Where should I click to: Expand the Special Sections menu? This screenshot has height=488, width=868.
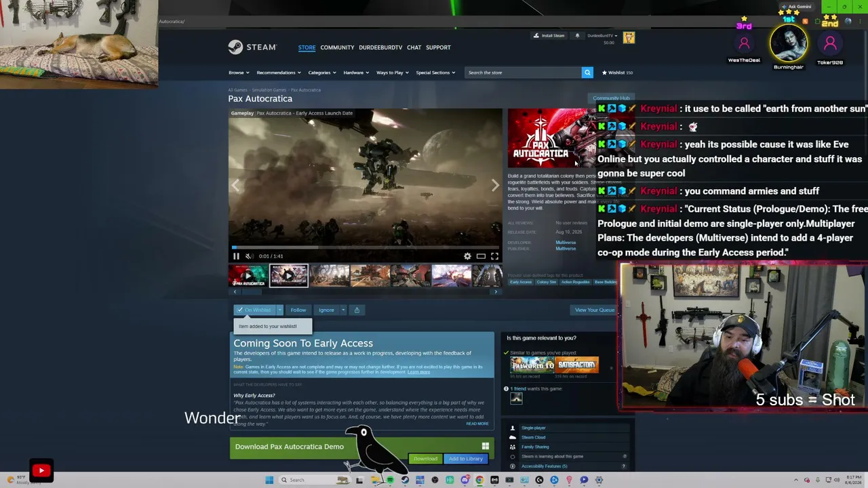tap(435, 73)
